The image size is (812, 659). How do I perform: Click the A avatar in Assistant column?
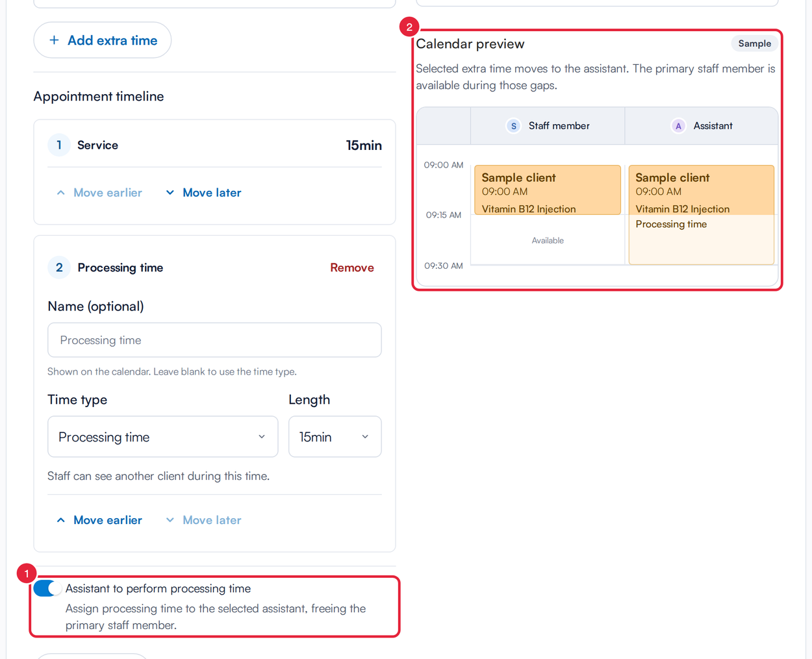678,126
